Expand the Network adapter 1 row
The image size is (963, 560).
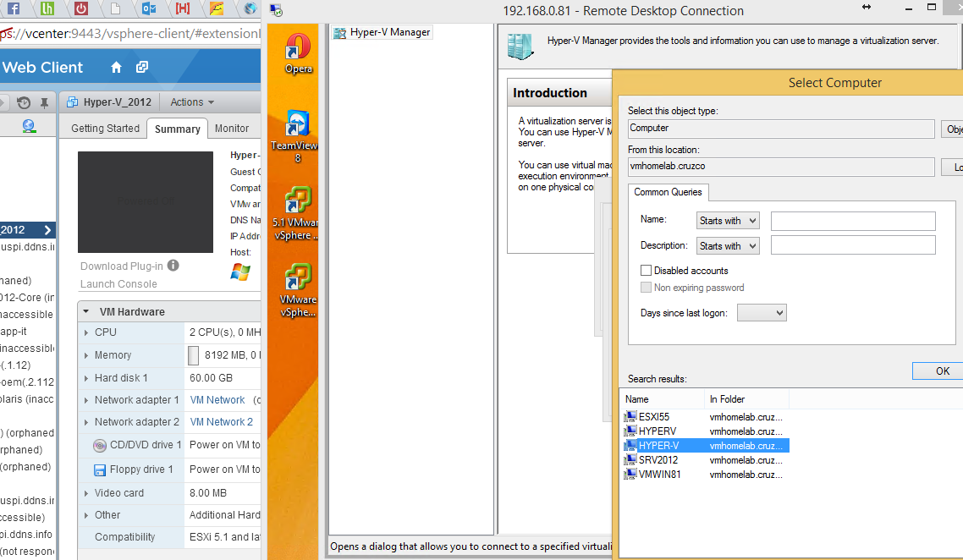[86, 400]
